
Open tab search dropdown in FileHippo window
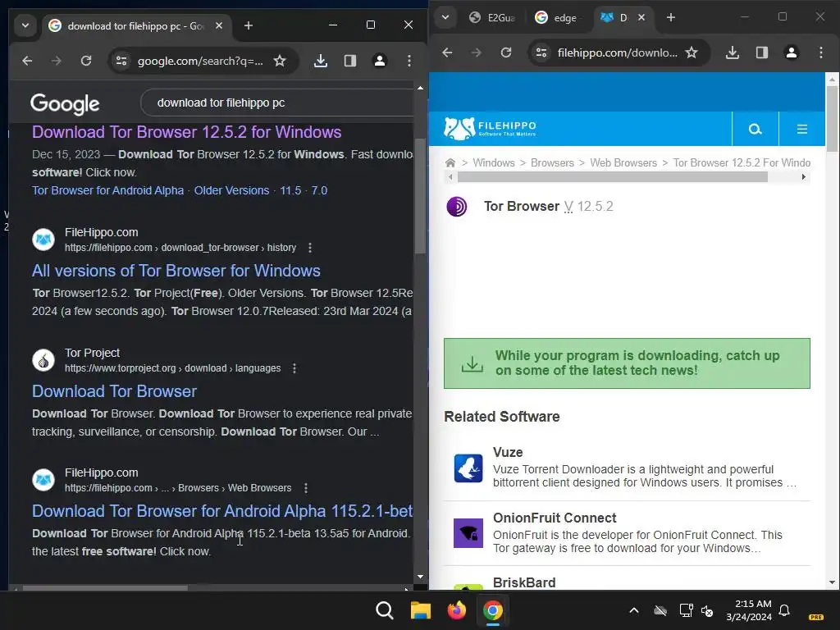445,17
